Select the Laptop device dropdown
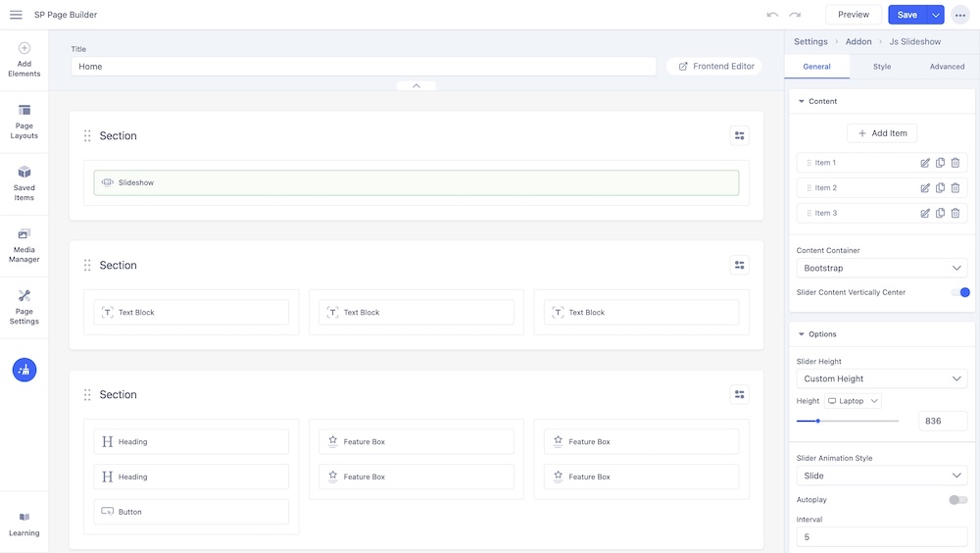 point(853,401)
